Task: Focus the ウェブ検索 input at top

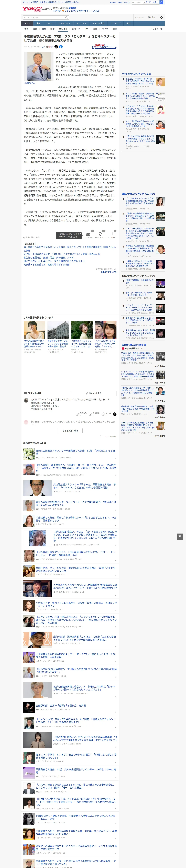Action: pos(137,2)
